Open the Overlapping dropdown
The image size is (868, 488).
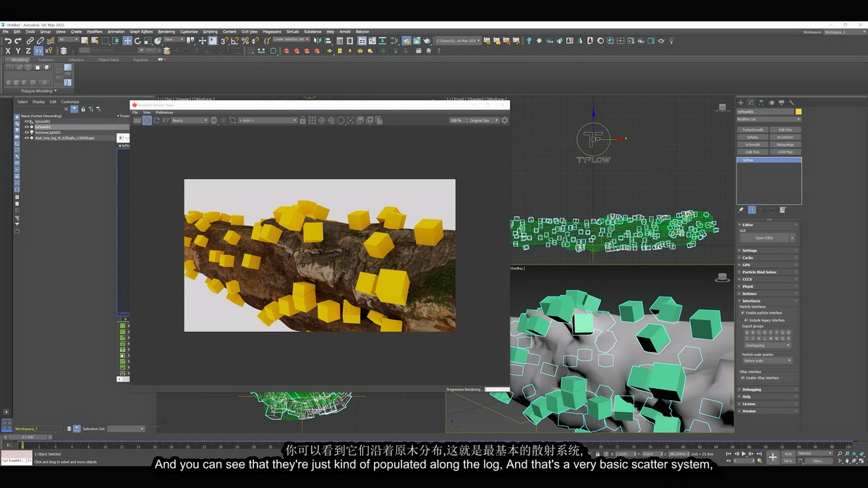[x=767, y=346]
